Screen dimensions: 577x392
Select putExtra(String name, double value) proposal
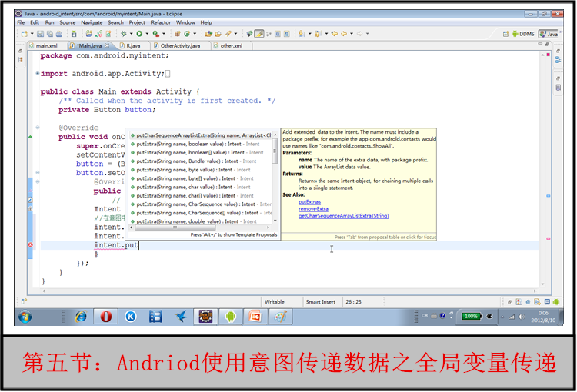point(201,221)
